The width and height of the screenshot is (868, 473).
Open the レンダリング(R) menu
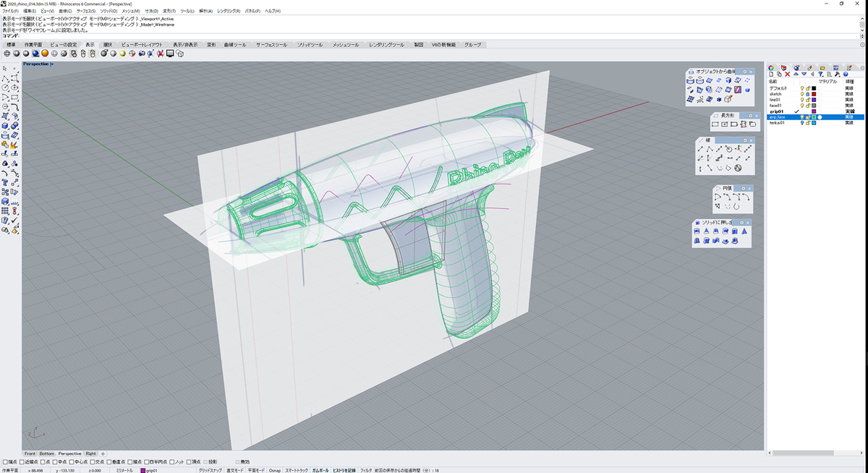pyautogui.click(x=228, y=12)
